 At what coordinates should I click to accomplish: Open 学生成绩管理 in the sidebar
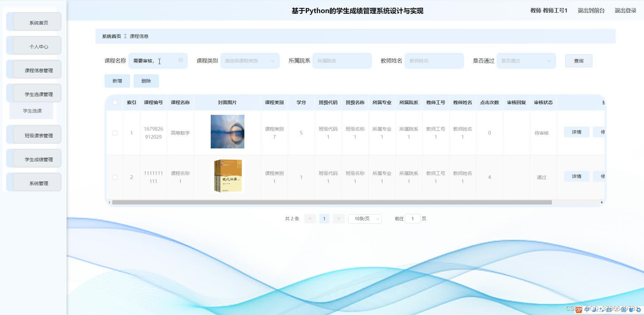[x=34, y=159]
